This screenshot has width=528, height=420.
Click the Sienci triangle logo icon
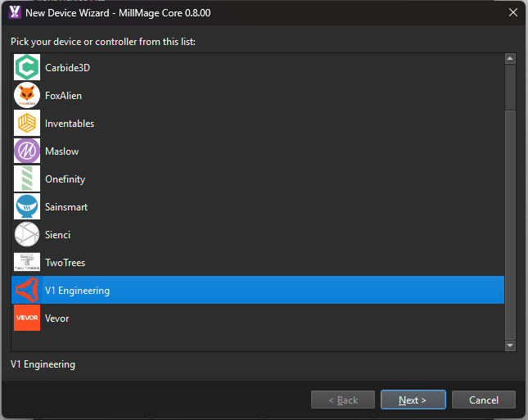click(x=27, y=235)
